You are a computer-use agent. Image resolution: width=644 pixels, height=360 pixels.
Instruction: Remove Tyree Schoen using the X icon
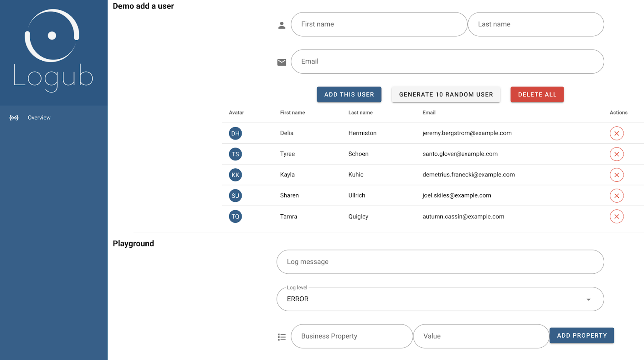616,154
